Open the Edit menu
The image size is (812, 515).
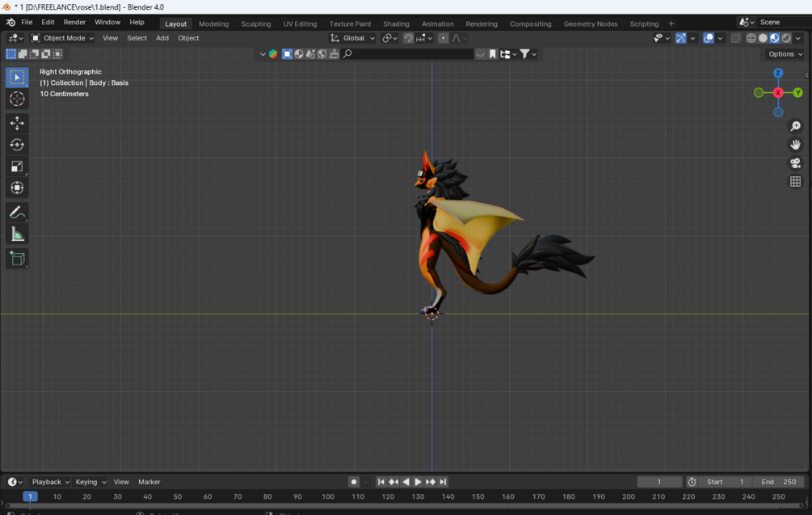point(48,23)
